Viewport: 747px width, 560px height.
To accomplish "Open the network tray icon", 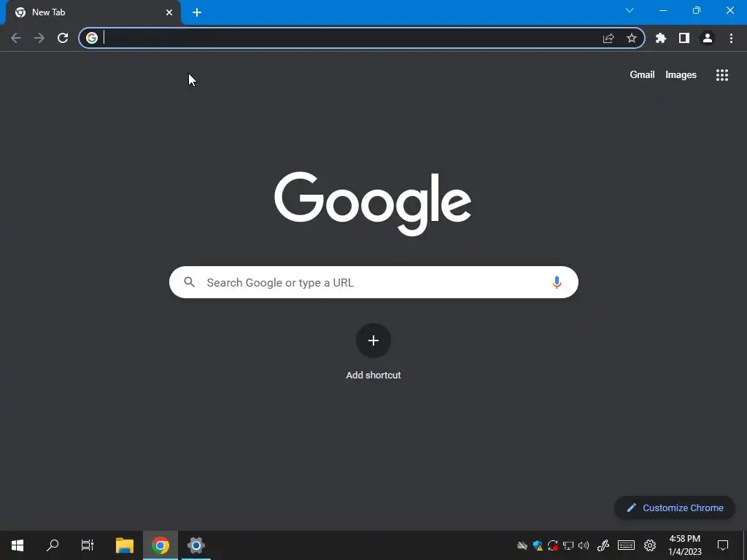I will 568,545.
